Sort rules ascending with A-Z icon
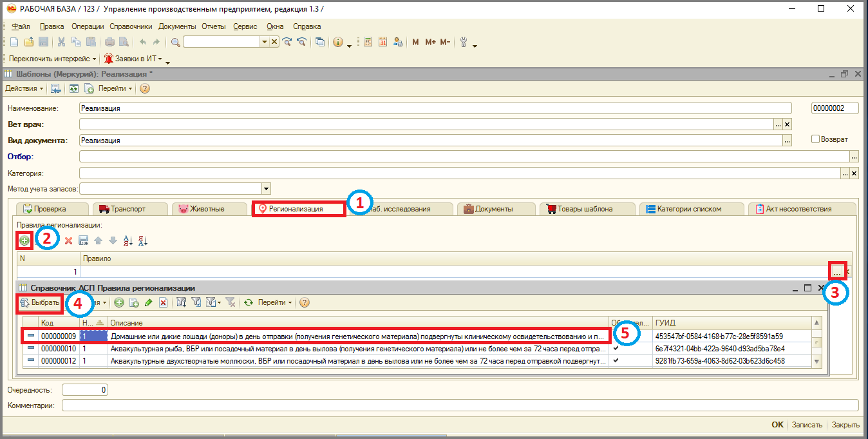The width and height of the screenshot is (868, 439). 127,240
